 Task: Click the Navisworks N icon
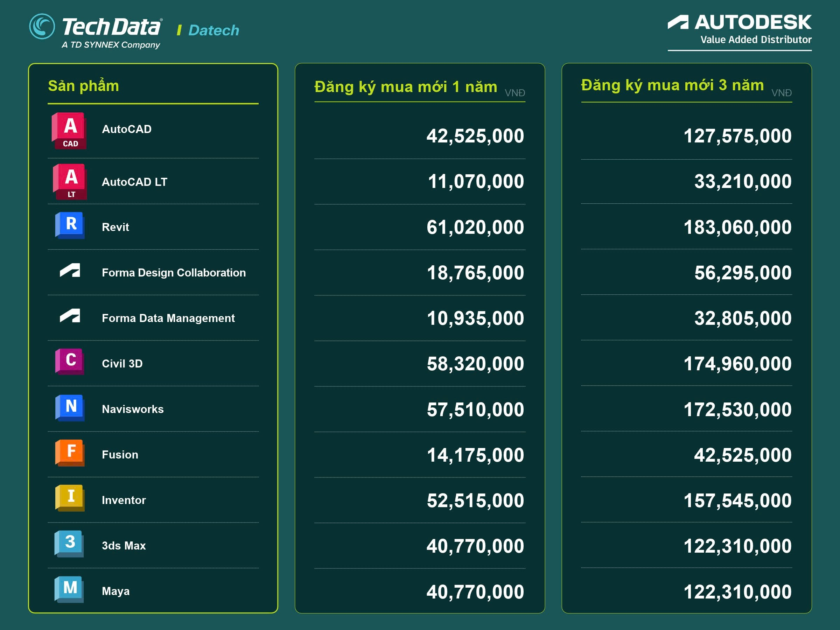(x=70, y=407)
